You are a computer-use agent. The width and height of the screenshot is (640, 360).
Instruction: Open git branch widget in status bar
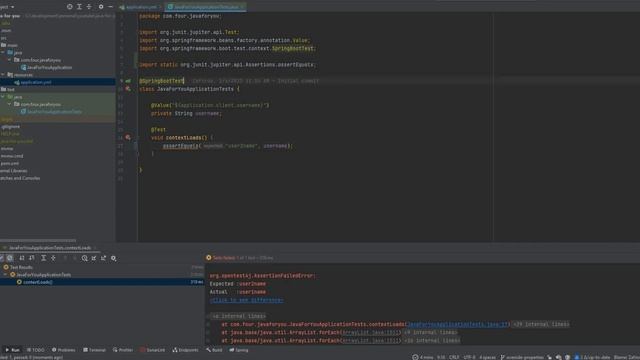click(x=522, y=357)
